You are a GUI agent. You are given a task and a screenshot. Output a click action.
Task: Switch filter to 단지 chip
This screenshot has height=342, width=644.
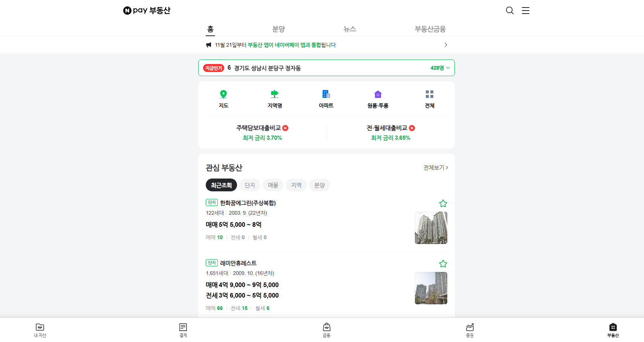click(249, 185)
